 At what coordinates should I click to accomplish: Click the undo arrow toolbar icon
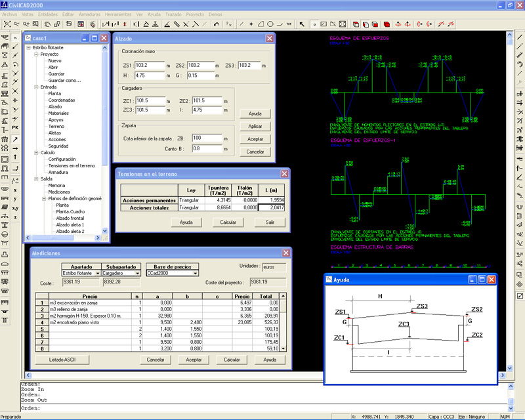tap(217, 24)
